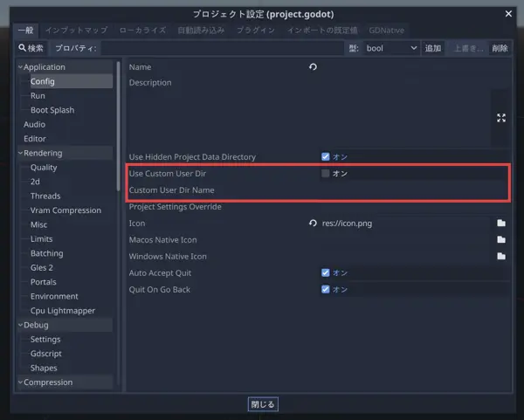Select Editor in the tree
The width and height of the screenshot is (524, 420).
tap(35, 139)
